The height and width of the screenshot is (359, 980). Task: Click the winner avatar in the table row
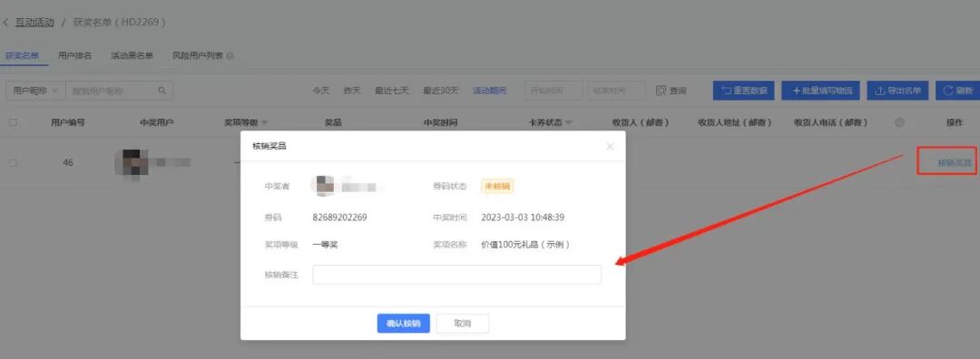coord(132,162)
